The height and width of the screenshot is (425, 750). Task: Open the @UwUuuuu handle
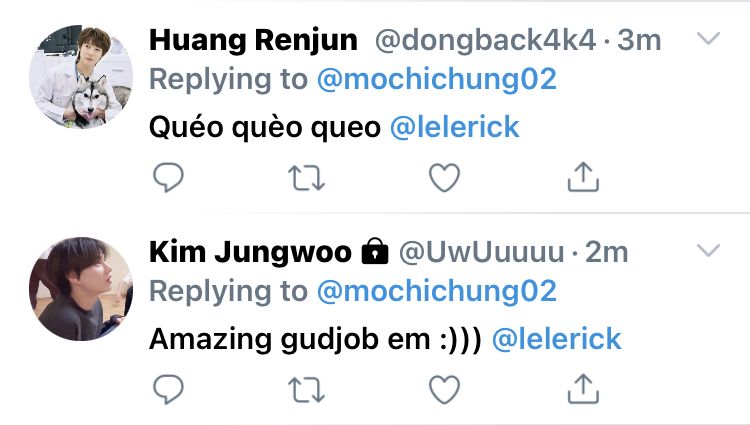[482, 252]
